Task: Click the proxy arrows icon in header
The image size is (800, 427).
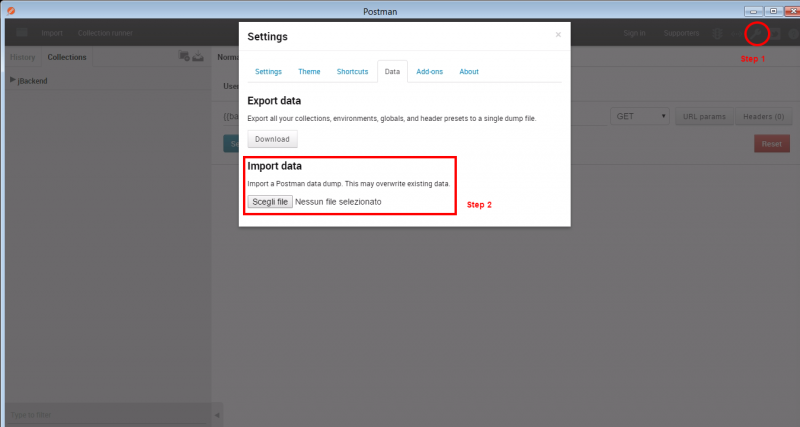Action: [x=736, y=34]
